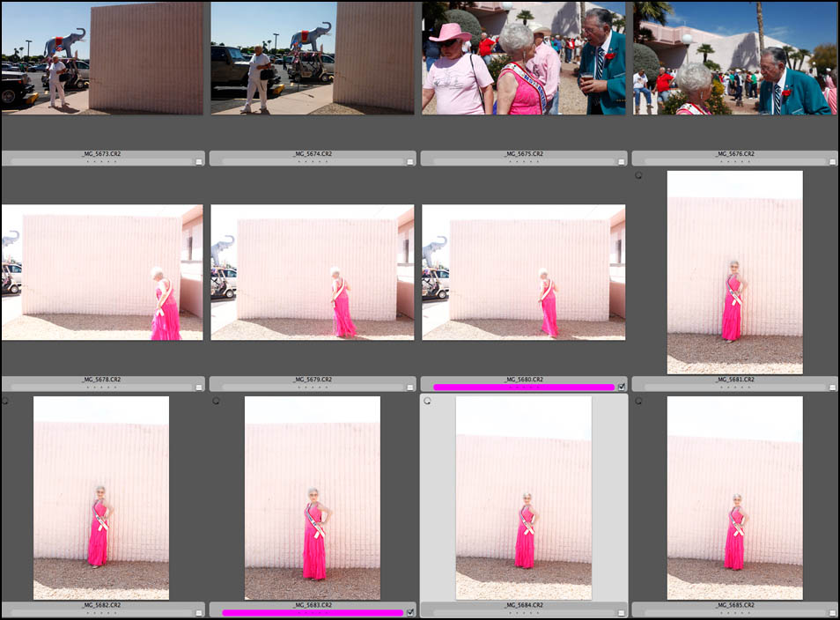Click the rating dots under _MG_5682.CR2
This screenshot has height=620, width=840.
coord(101,612)
